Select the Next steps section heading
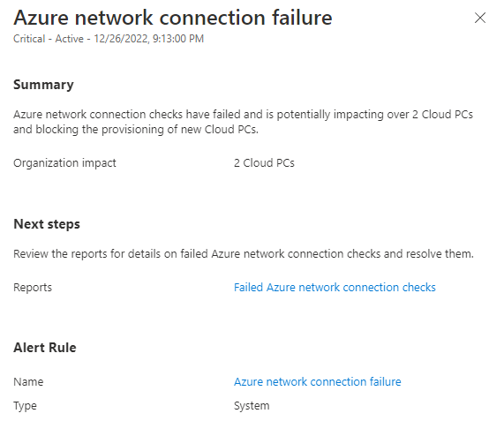504x436 pixels. click(x=47, y=224)
